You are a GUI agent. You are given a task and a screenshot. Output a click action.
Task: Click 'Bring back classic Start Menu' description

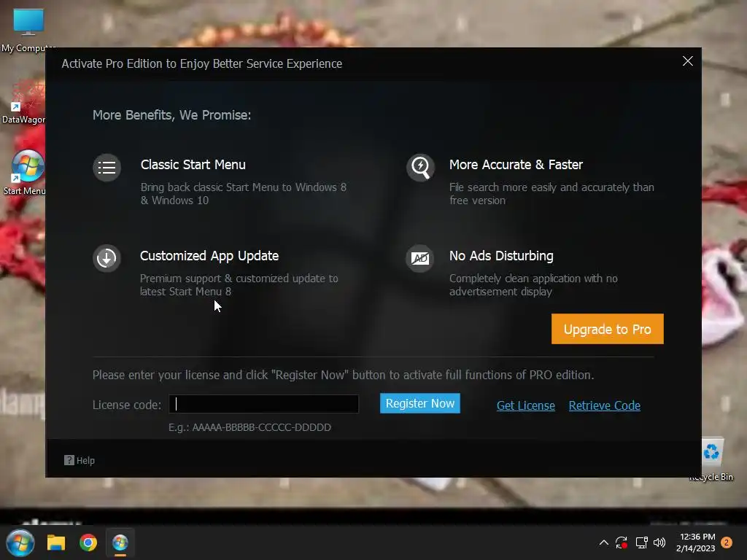click(x=244, y=194)
